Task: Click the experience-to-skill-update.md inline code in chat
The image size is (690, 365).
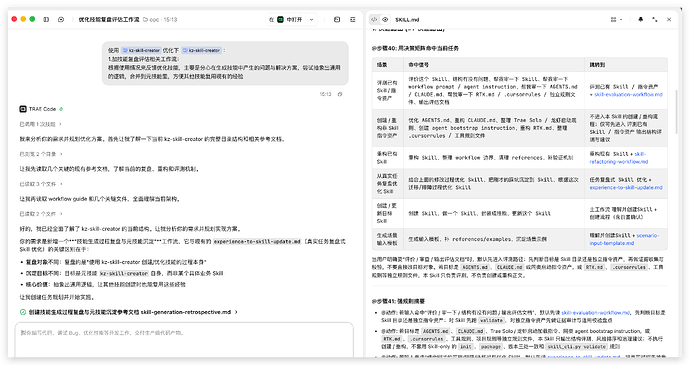Action: (257, 241)
